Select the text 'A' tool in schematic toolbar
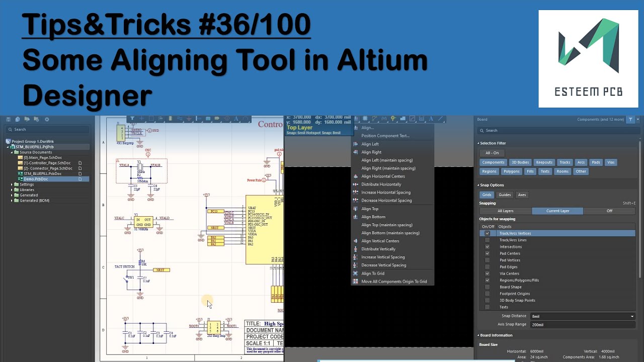The height and width of the screenshot is (362, 644). pyautogui.click(x=236, y=119)
